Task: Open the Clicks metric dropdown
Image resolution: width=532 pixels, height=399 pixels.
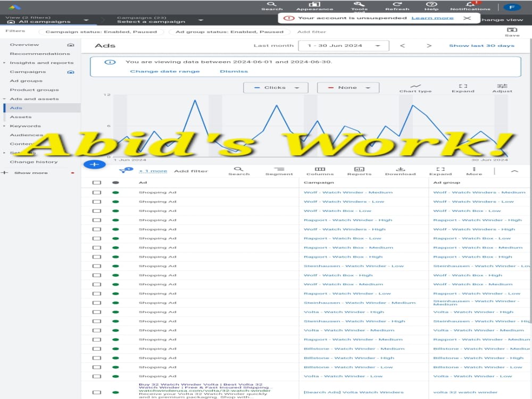Action: pyautogui.click(x=276, y=88)
